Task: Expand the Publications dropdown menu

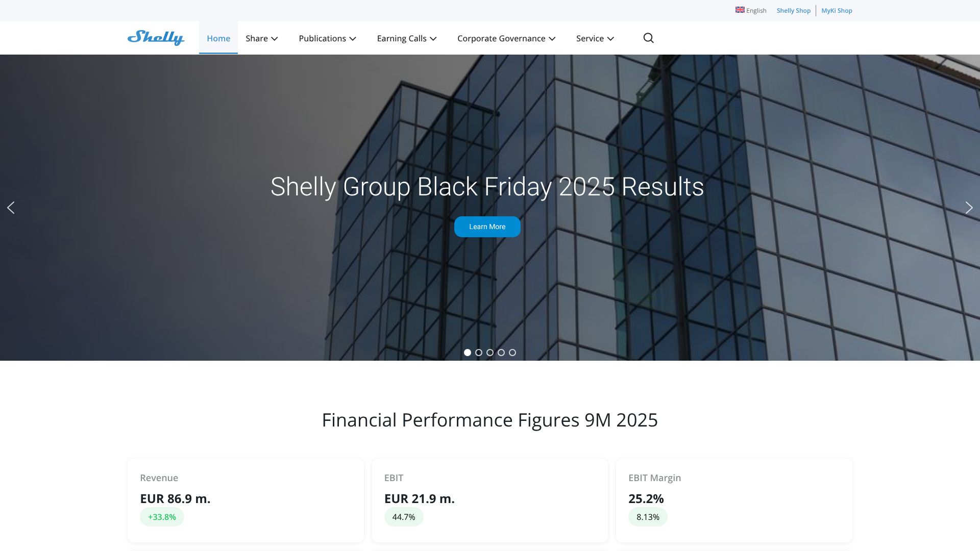Action: [327, 38]
